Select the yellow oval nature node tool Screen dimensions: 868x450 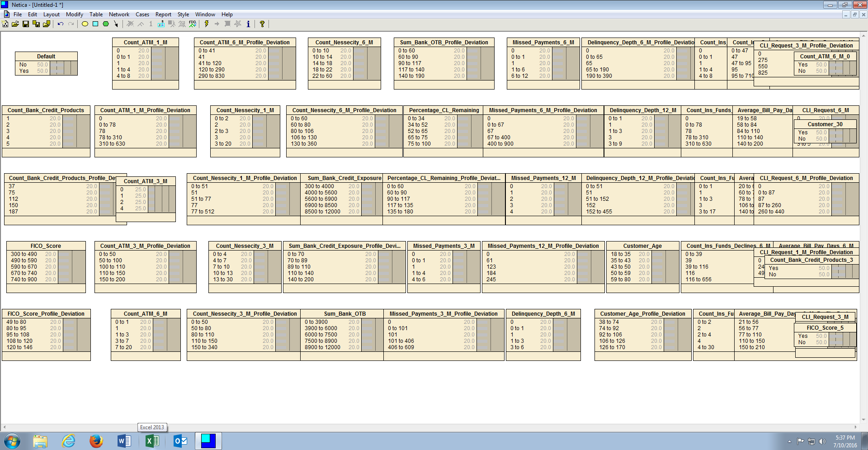[x=85, y=24]
